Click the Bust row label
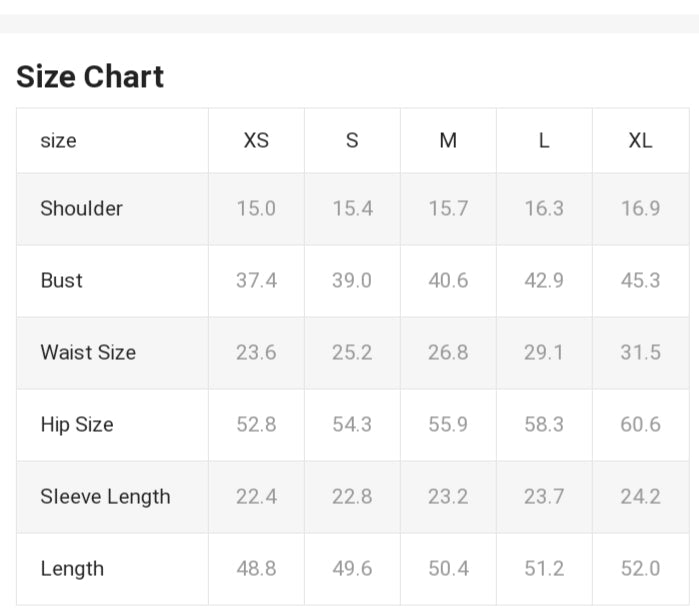 (x=61, y=281)
